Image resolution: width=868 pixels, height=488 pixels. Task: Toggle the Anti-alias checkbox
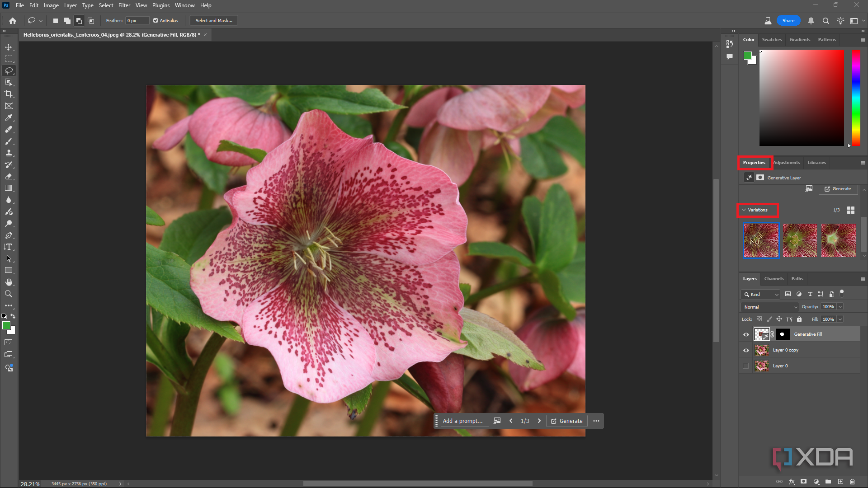point(156,20)
